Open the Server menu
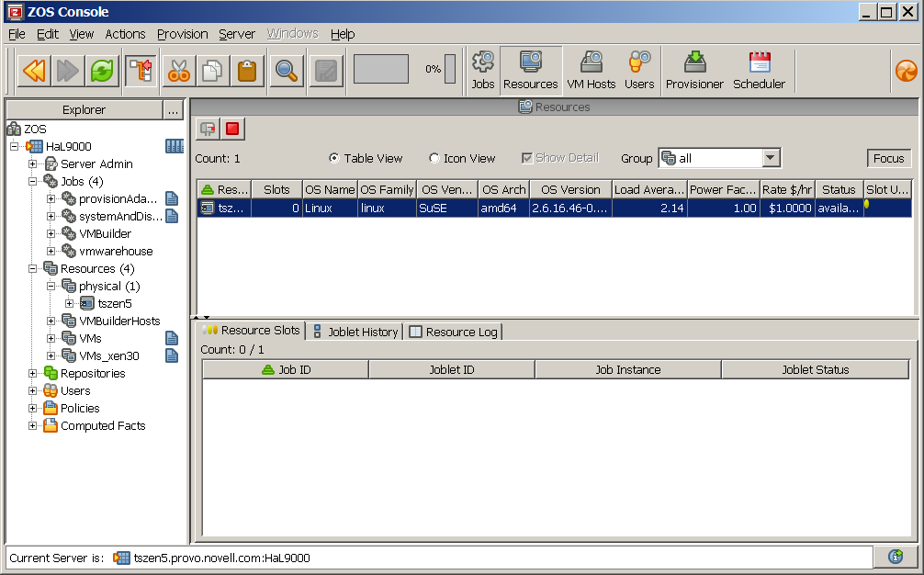 [x=237, y=34]
